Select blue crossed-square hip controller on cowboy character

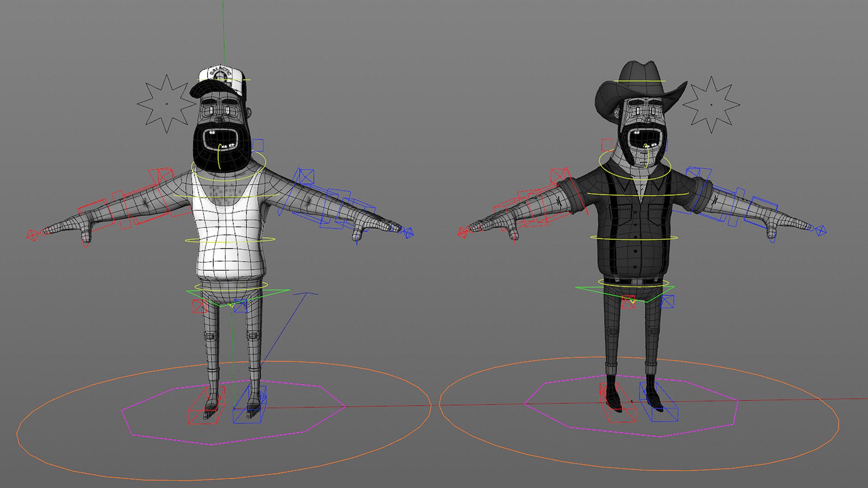click(667, 301)
